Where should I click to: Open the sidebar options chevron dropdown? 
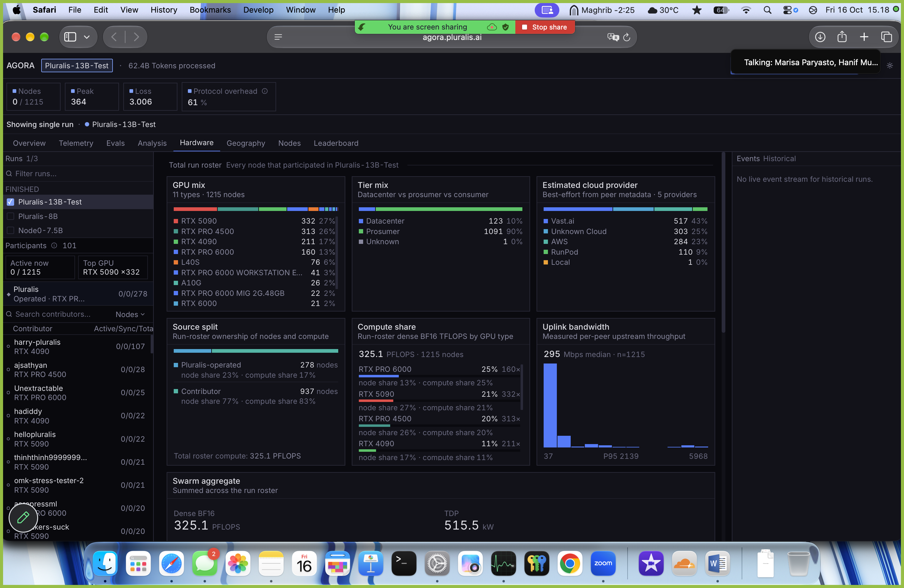pyautogui.click(x=87, y=37)
